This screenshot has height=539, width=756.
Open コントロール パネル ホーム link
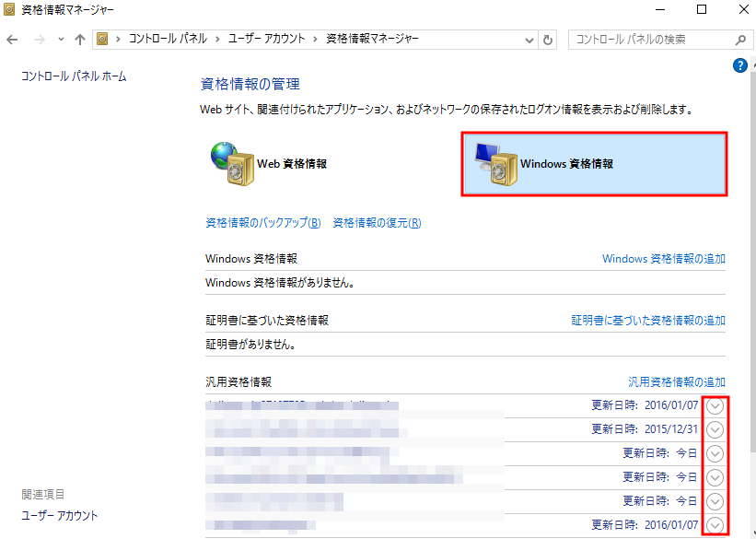74,76
